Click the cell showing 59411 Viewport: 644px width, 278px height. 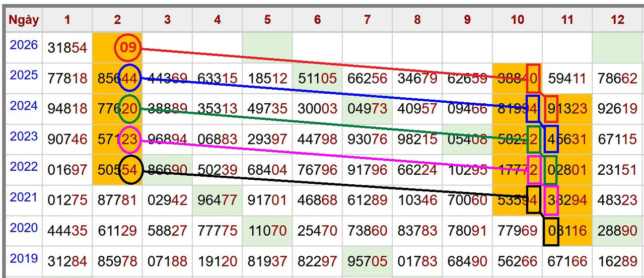point(567,79)
